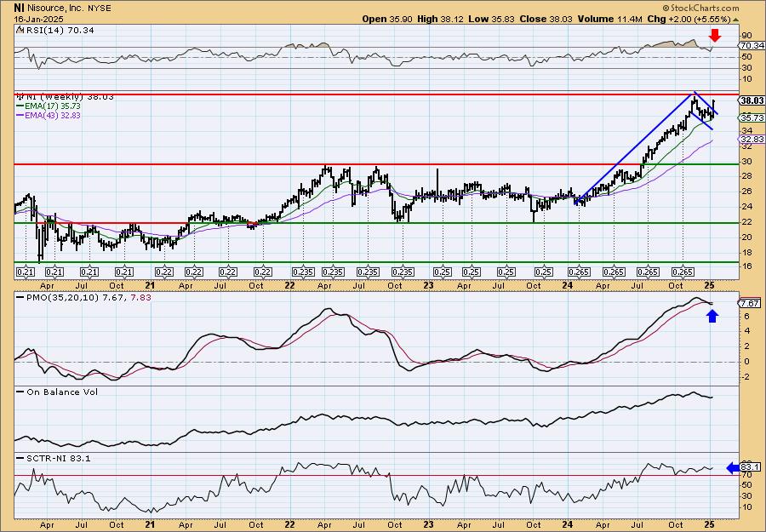The width and height of the screenshot is (766, 532).
Task: Click the 34 level on price axis
Action: tap(746, 130)
